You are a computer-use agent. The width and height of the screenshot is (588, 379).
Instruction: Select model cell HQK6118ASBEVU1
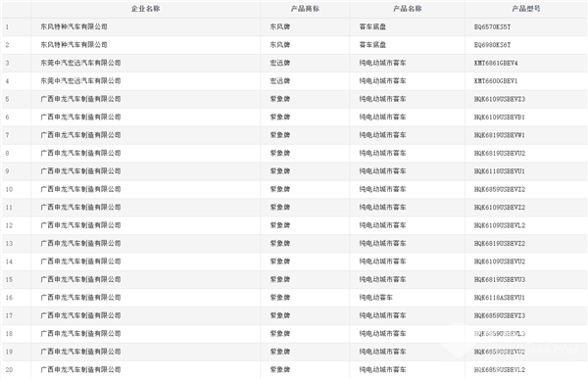coord(500,298)
